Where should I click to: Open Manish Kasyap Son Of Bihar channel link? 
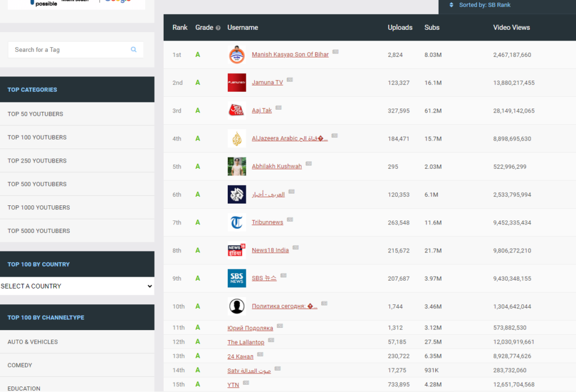coord(290,55)
